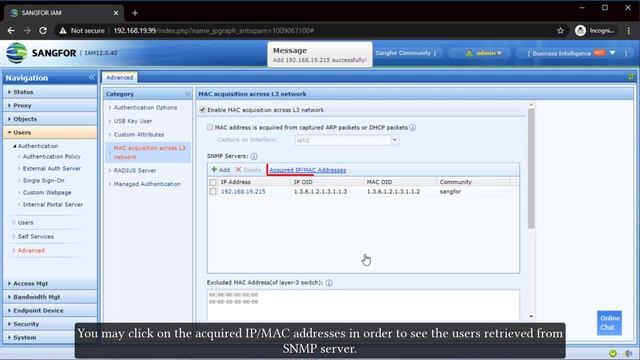640x360 pixels.
Task: Select the Advanced navigation item
Action: (31, 251)
